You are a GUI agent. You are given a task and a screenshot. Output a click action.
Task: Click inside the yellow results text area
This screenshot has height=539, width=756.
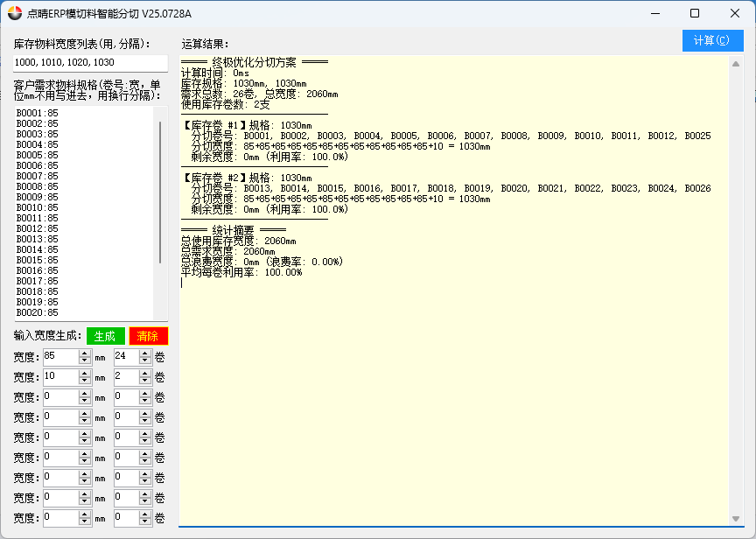click(x=455, y=394)
